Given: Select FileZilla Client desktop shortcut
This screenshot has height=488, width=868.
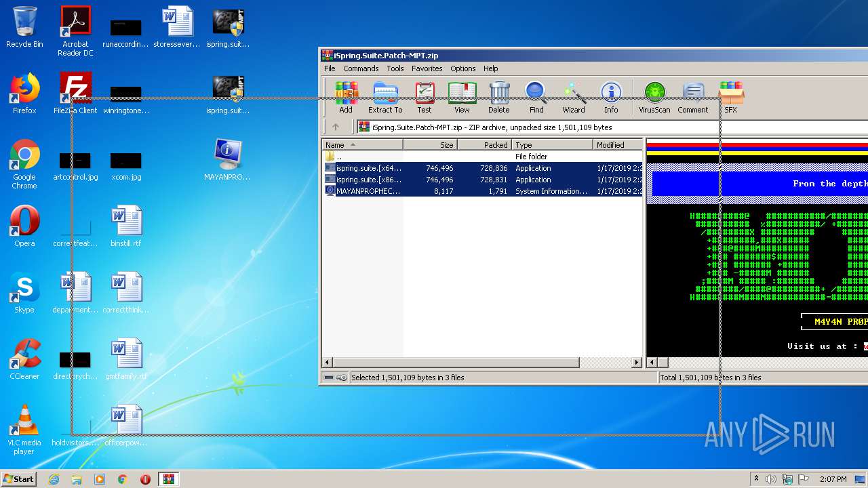Looking at the screenshot, I should 75,94.
